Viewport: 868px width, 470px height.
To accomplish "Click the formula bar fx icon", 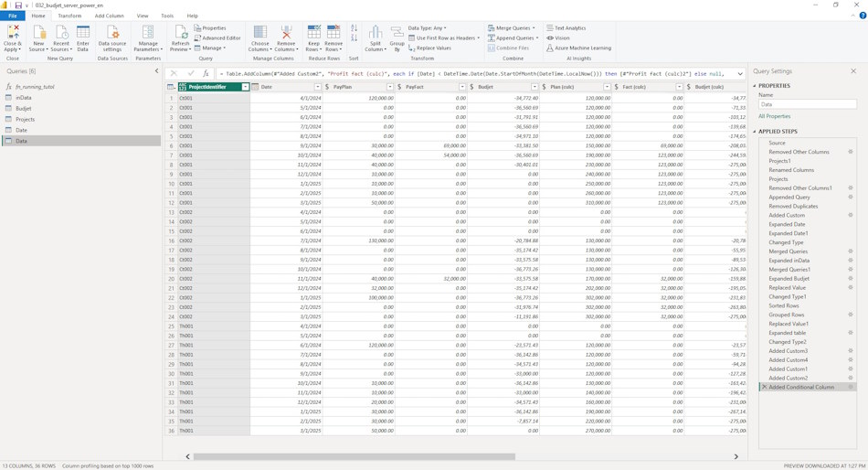I will pos(206,73).
